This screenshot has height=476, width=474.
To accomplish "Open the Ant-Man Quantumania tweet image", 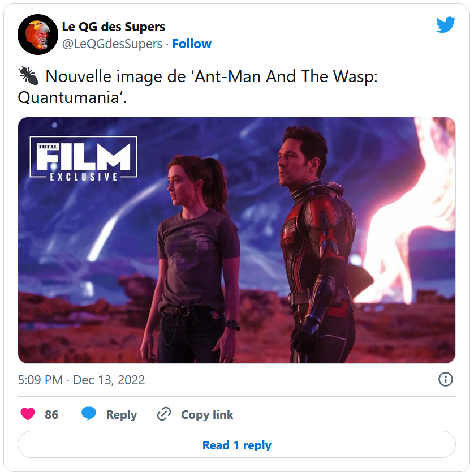I will click(x=236, y=240).
